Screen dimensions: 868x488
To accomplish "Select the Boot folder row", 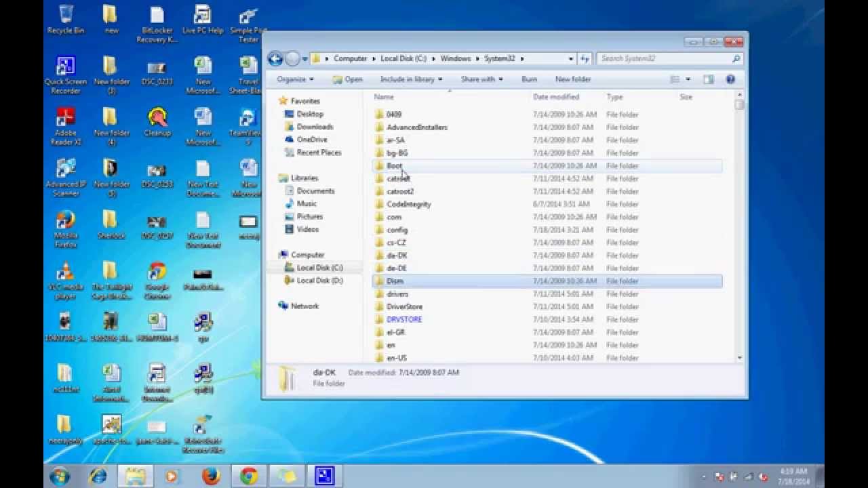I will click(547, 165).
